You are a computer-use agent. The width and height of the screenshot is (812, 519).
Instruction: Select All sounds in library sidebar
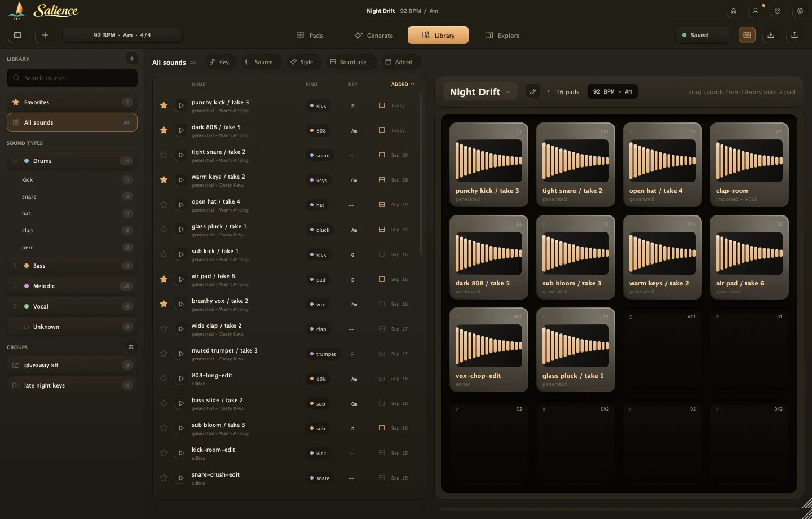click(x=72, y=122)
